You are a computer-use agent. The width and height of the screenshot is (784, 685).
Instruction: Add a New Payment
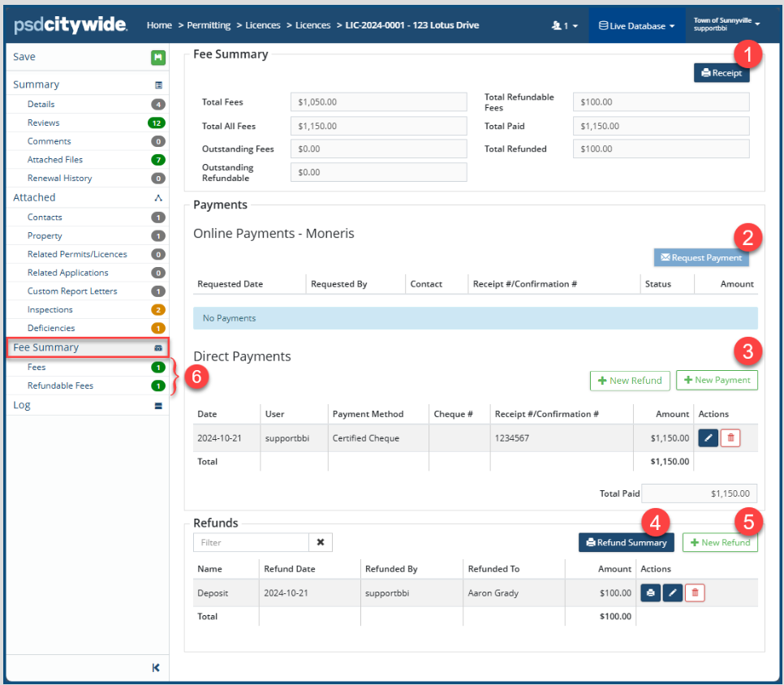[717, 380]
